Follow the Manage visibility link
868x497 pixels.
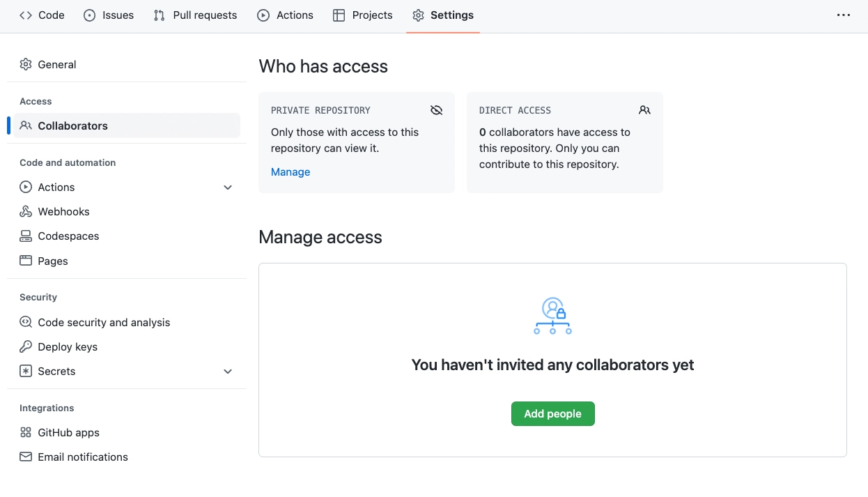(290, 172)
